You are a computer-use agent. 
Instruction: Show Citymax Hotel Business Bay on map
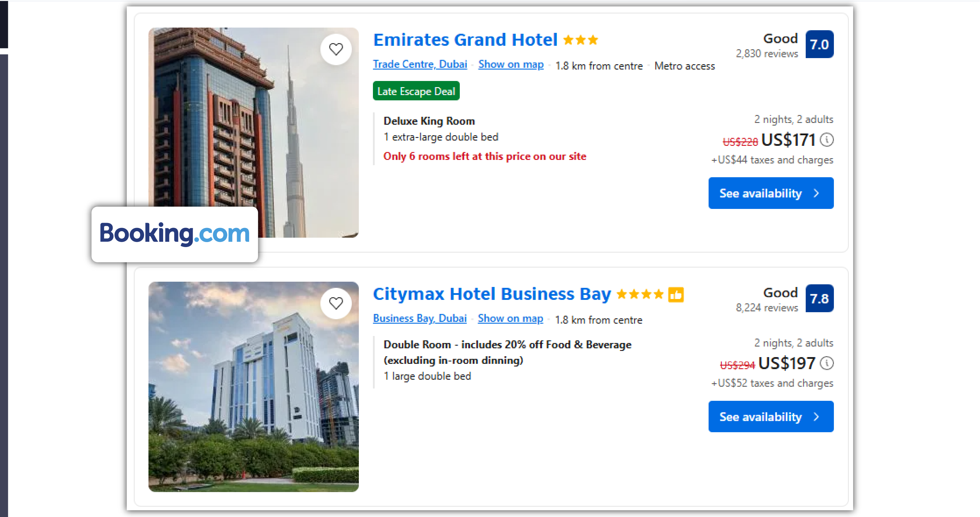pos(510,318)
